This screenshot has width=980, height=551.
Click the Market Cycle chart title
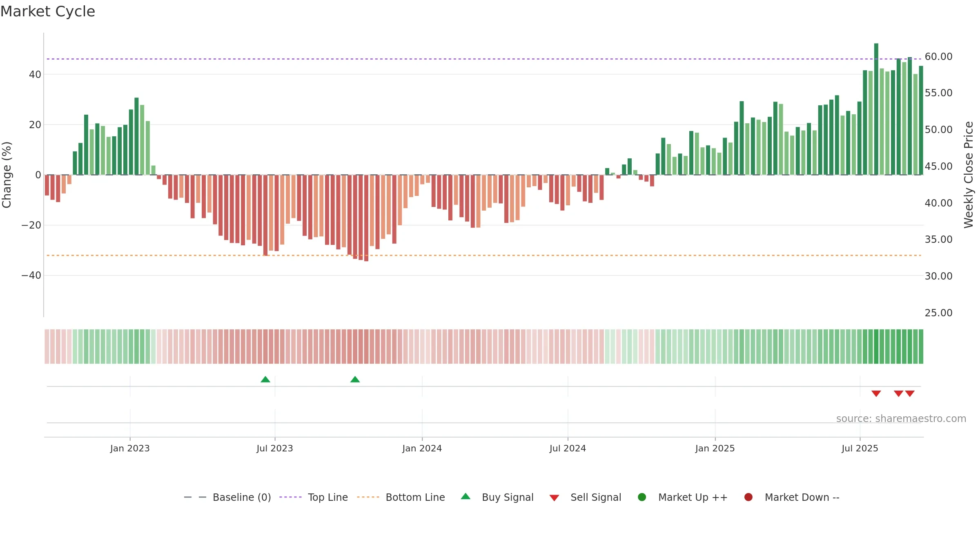48,11
